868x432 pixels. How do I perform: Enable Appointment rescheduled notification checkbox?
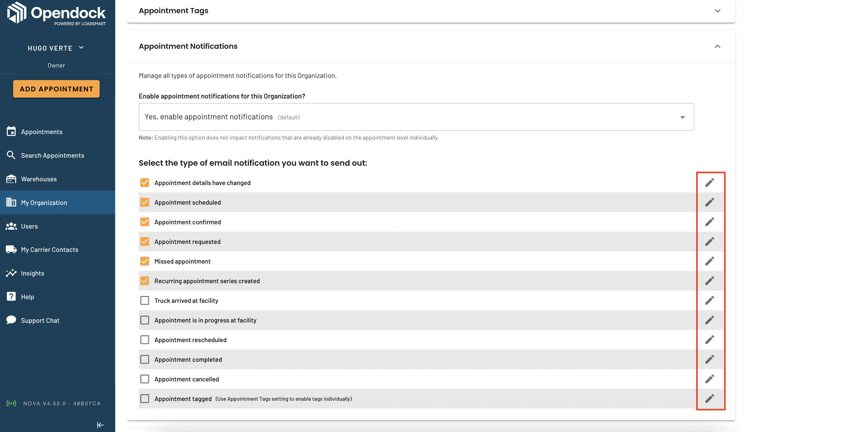145,340
